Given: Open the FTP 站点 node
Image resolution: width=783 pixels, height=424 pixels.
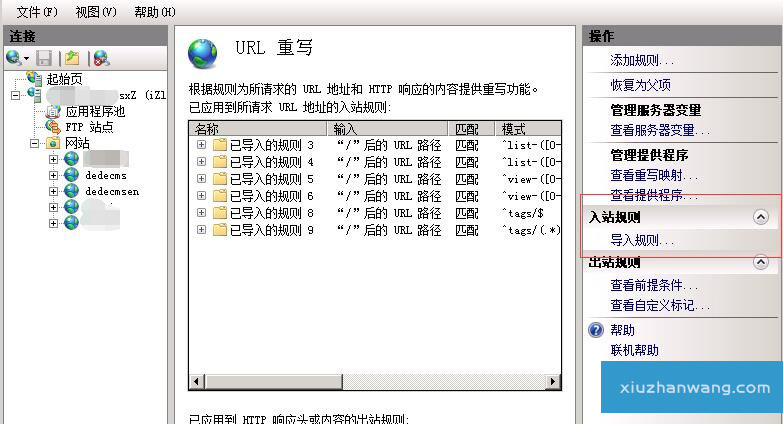Looking at the screenshot, I should point(89,127).
